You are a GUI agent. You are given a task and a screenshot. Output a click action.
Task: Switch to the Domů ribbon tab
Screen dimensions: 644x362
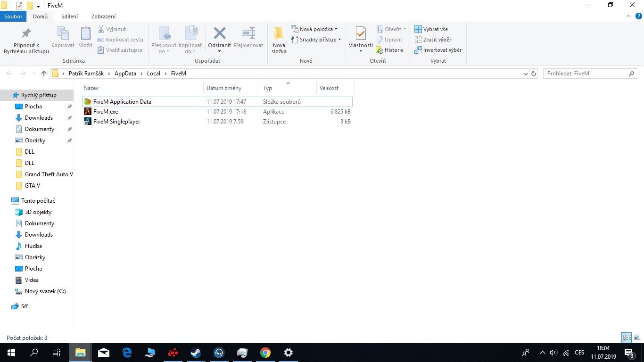tap(40, 16)
